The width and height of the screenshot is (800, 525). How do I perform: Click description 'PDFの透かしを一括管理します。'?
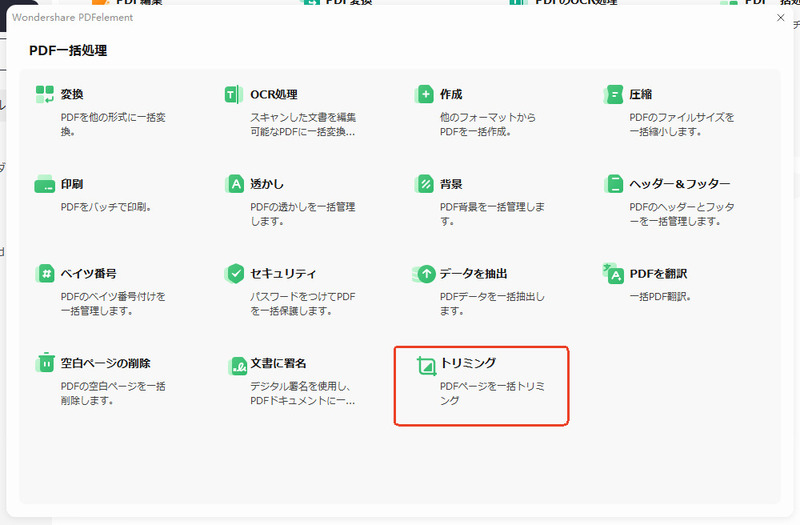click(303, 214)
